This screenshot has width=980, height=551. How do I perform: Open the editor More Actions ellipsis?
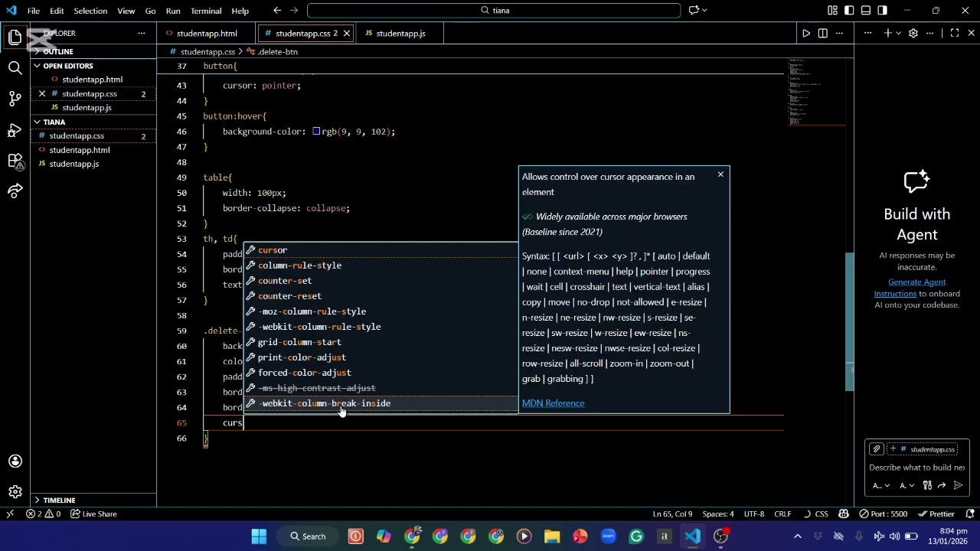pyautogui.click(x=840, y=33)
